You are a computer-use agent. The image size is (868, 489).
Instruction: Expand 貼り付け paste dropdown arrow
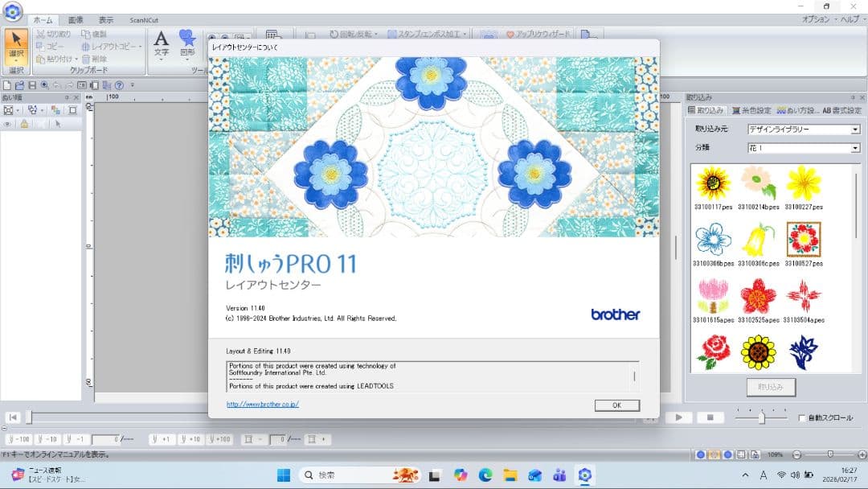pyautogui.click(x=76, y=60)
